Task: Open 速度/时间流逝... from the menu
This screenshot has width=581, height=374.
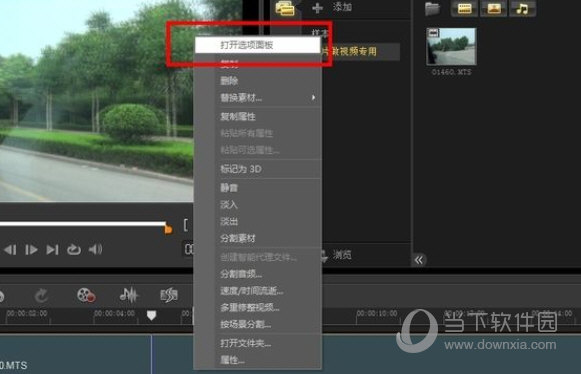Action: [x=258, y=291]
